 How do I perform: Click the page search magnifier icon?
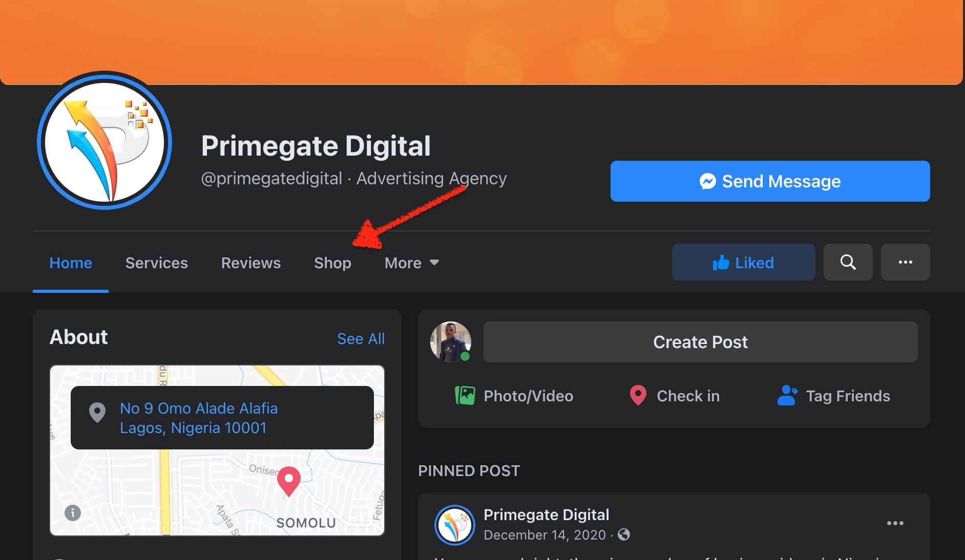tap(848, 262)
